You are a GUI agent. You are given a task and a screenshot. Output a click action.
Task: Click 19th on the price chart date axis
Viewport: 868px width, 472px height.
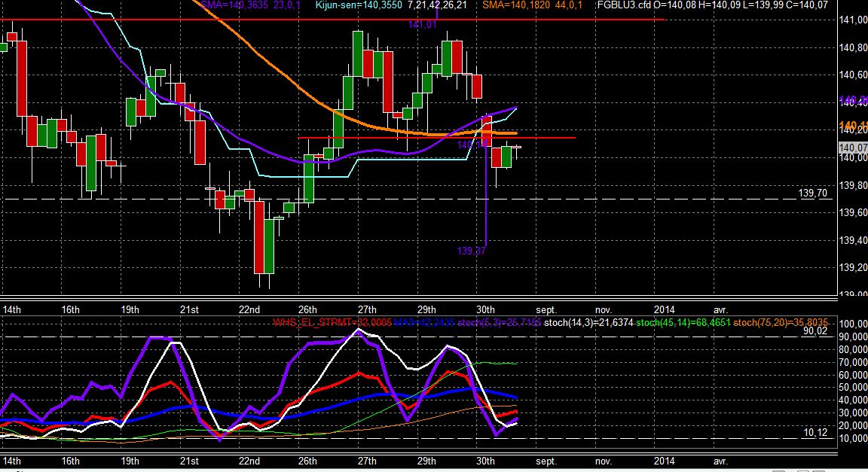click(130, 310)
